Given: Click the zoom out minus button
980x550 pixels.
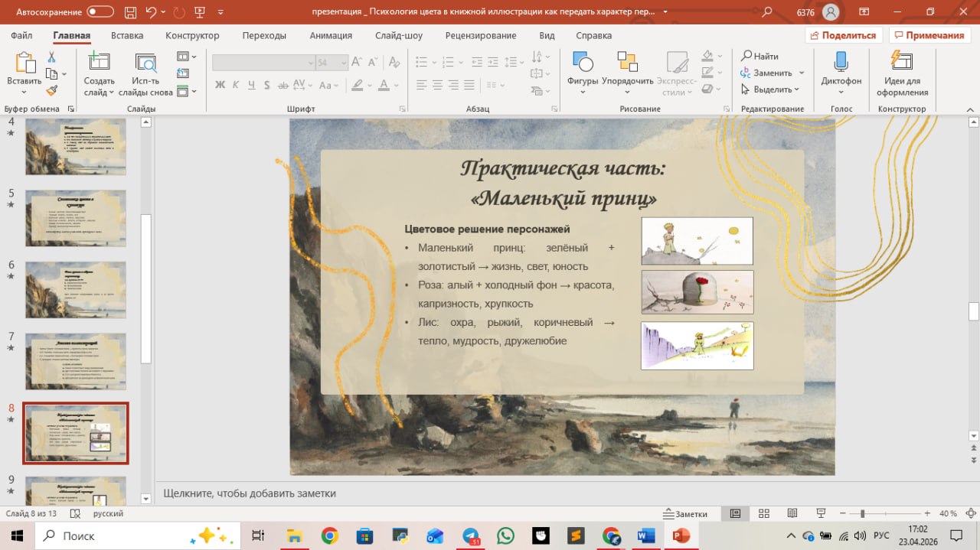Looking at the screenshot, I should (841, 513).
